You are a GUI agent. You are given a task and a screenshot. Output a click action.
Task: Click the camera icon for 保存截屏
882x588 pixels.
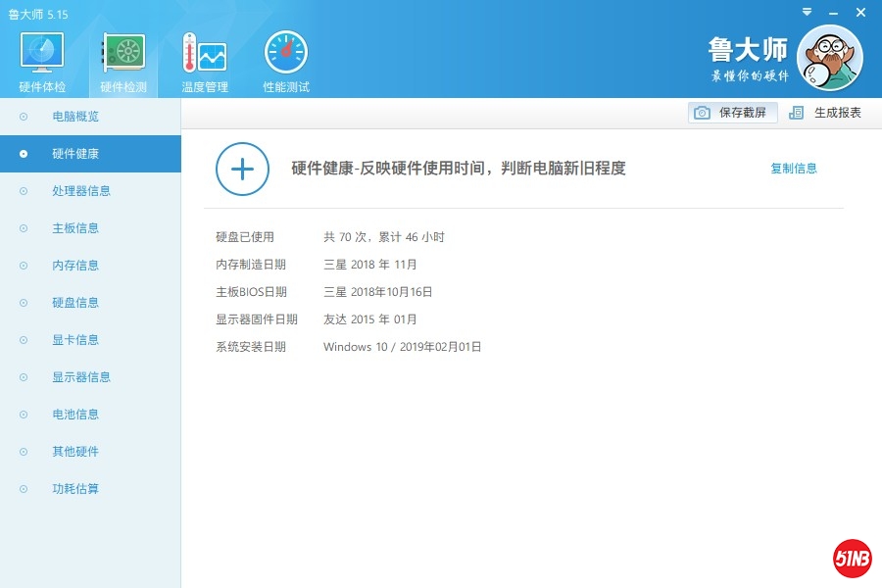[x=702, y=113]
